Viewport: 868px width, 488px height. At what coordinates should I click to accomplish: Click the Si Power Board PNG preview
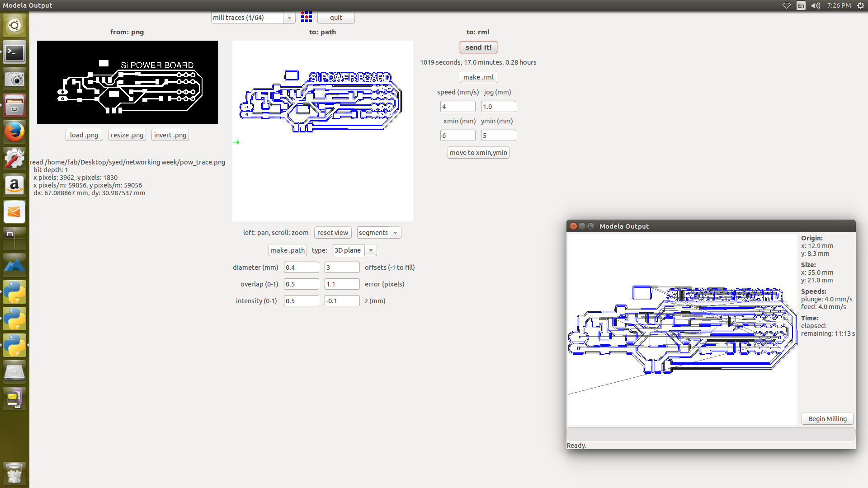[x=127, y=82]
